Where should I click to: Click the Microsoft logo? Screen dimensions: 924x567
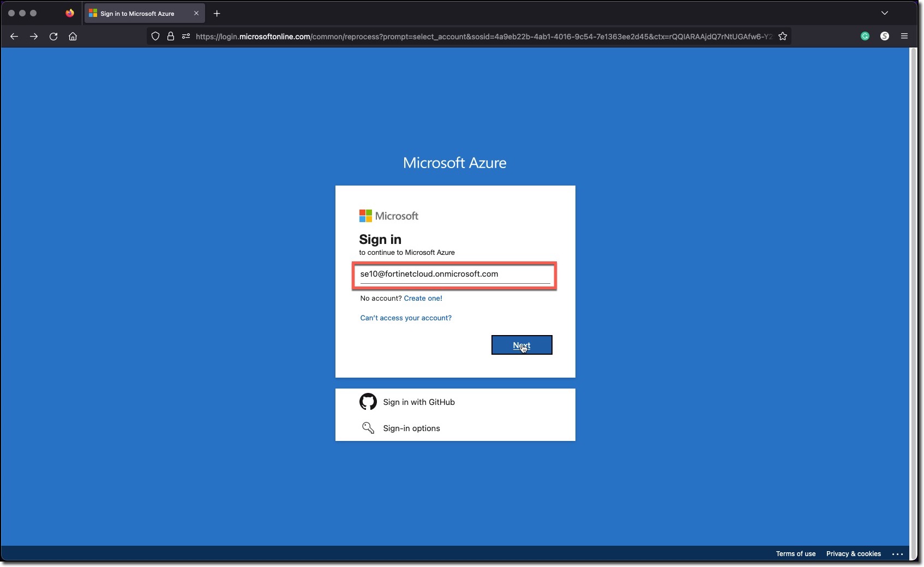click(389, 216)
